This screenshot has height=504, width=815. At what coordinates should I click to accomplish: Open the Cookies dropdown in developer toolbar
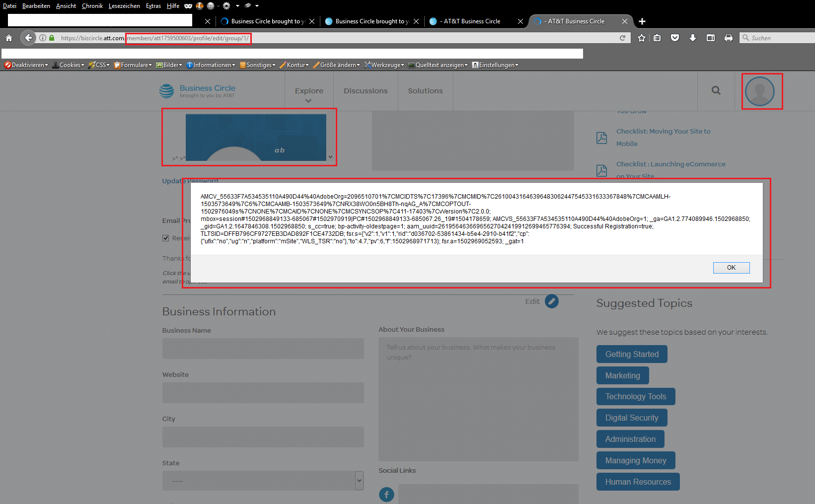coord(69,65)
